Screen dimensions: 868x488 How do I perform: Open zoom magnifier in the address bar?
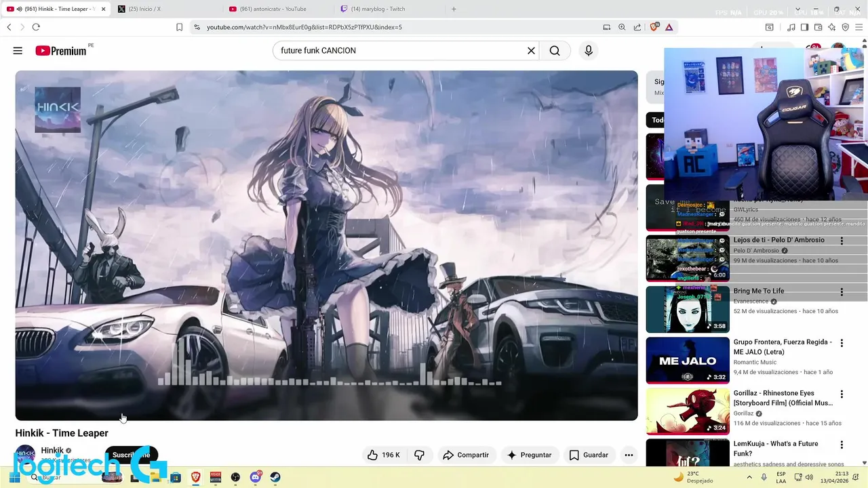tap(622, 27)
